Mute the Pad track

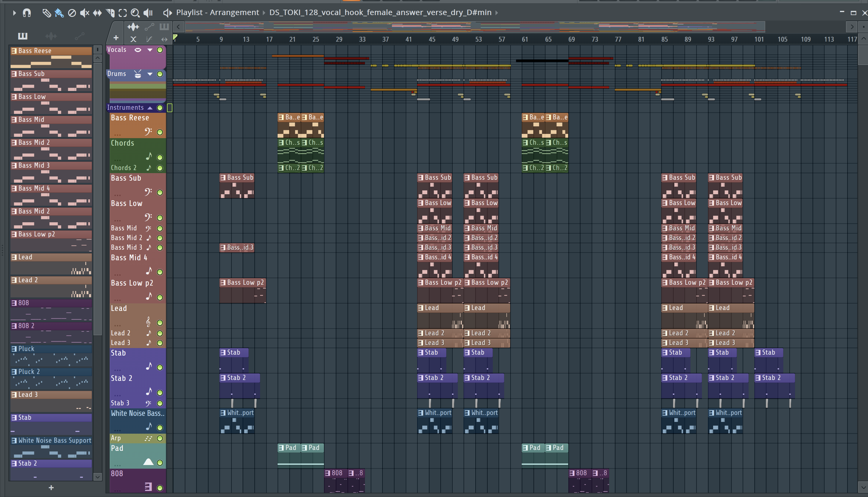tap(160, 463)
